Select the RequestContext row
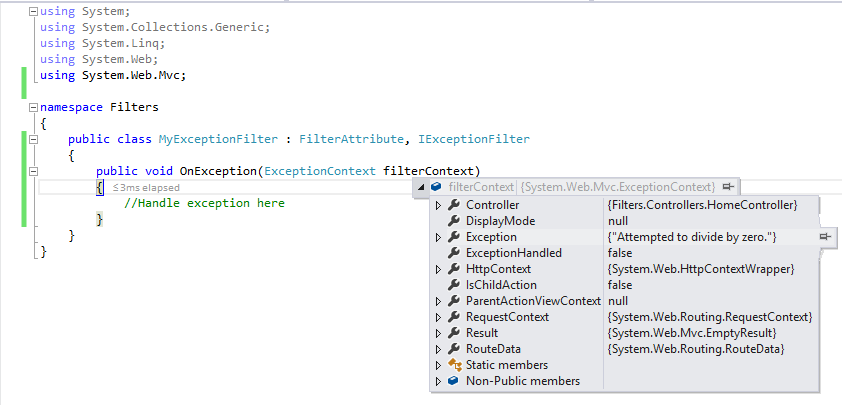The width and height of the screenshot is (842, 405). click(625, 317)
